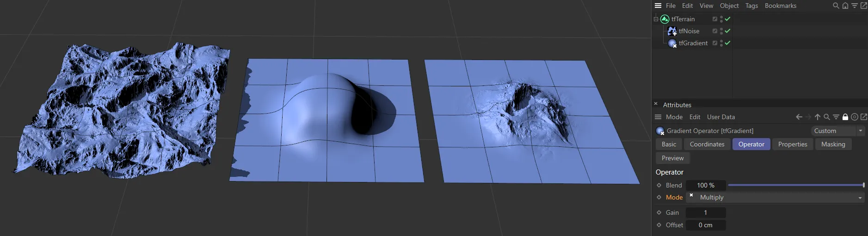Click the tfNoise operator icon
The width and height of the screenshot is (868, 236).
[x=672, y=31]
